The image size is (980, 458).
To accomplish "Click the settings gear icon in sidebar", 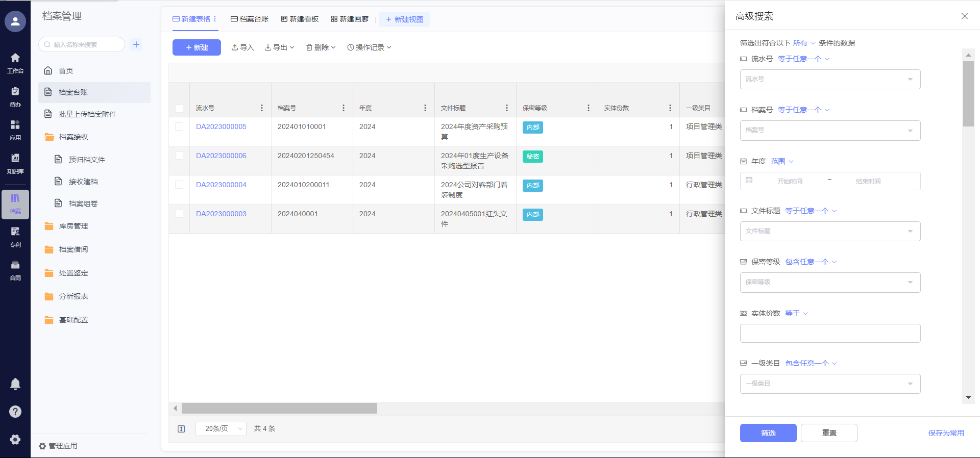I will pyautogui.click(x=15, y=439).
